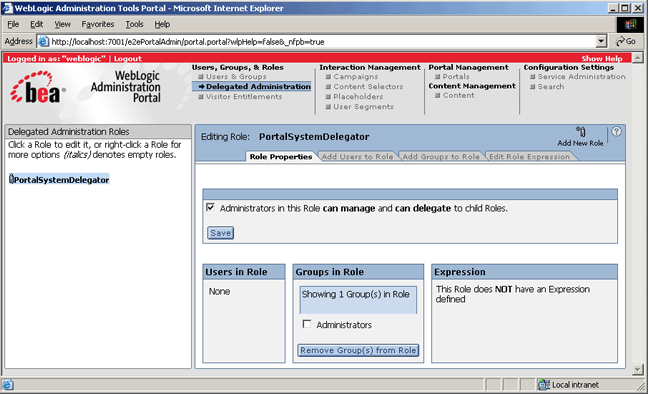
Task: Click the bullet icon beside Users & Groups
Action: (201, 76)
